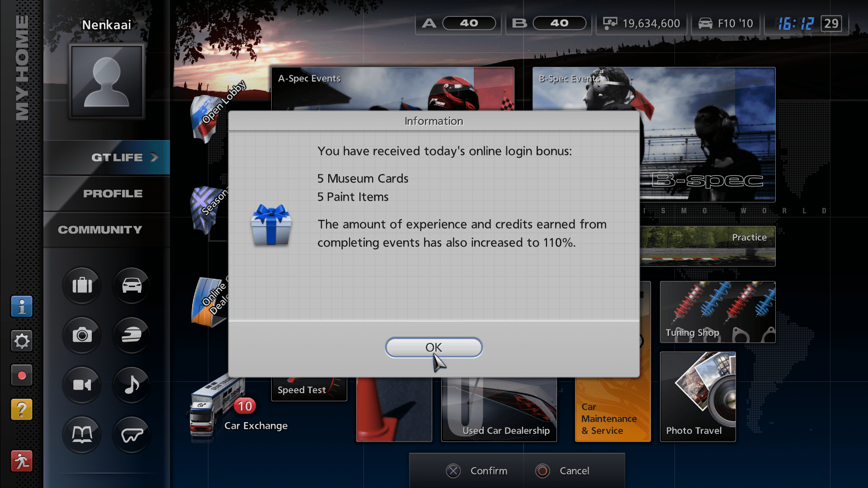The height and width of the screenshot is (488, 868).
Task: Click OK to dismiss login bonus
Action: coord(434,347)
